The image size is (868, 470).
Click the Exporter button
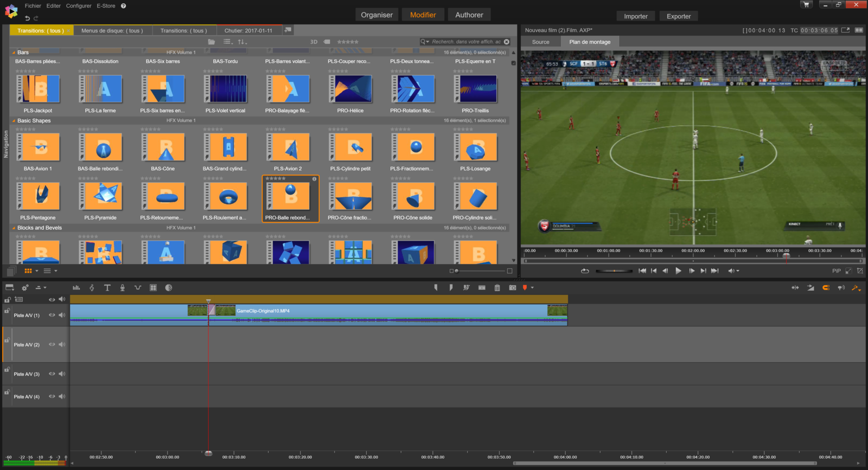pos(679,16)
